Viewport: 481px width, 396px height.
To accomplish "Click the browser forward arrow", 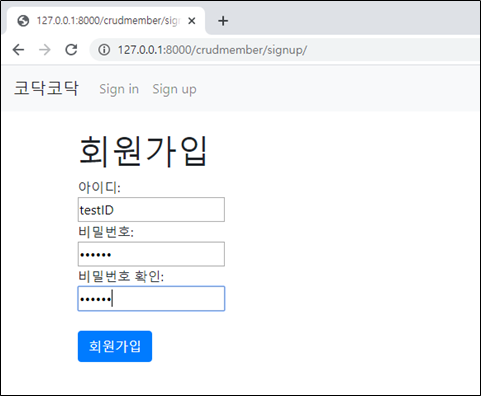I will pos(45,50).
